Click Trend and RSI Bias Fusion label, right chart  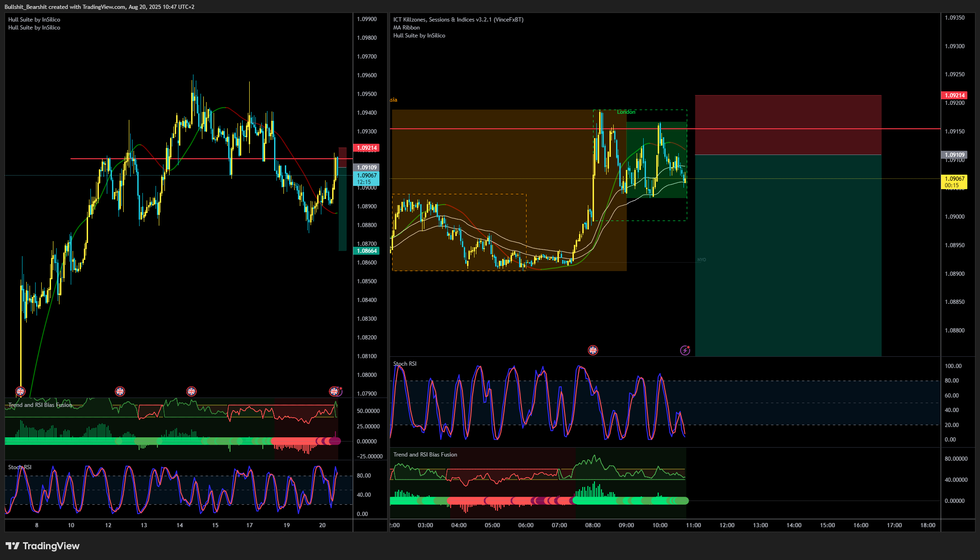click(x=425, y=455)
